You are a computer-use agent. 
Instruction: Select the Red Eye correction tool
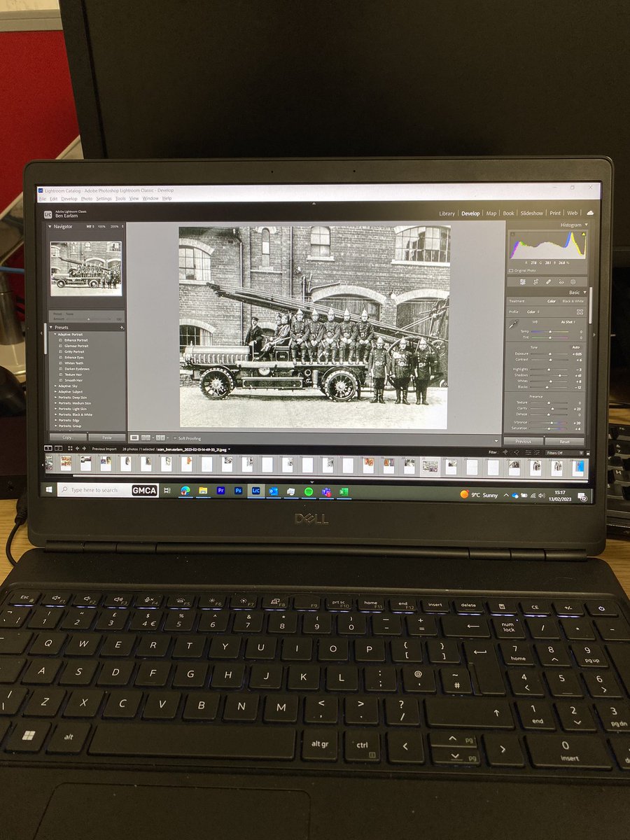(x=561, y=281)
